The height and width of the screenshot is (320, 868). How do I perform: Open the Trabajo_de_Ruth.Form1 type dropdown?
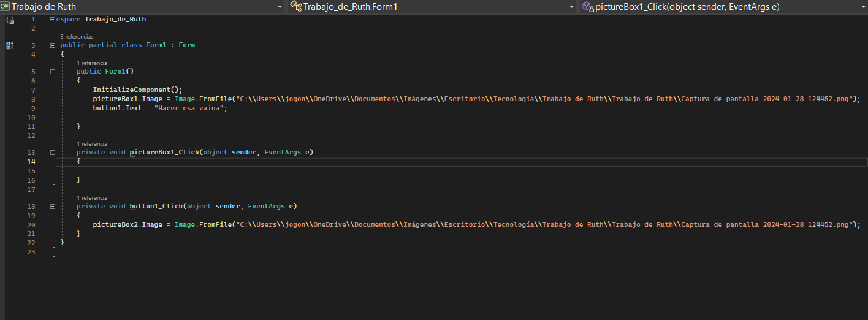click(571, 7)
